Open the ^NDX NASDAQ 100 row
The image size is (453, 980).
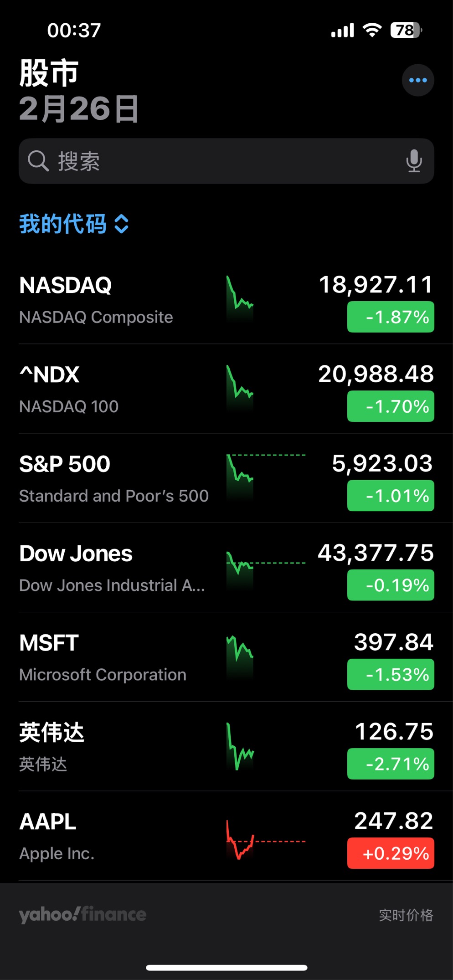[114, 388]
